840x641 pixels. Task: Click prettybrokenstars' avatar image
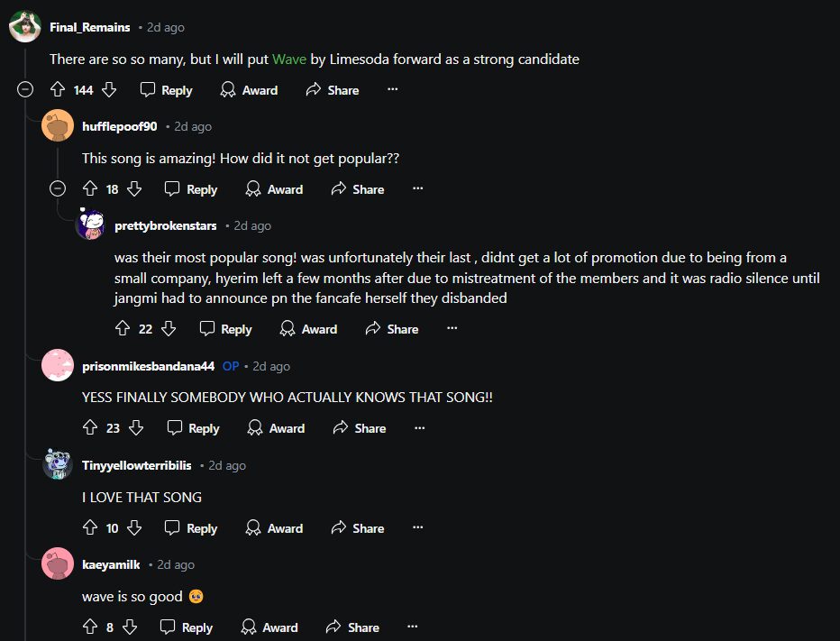(90, 225)
